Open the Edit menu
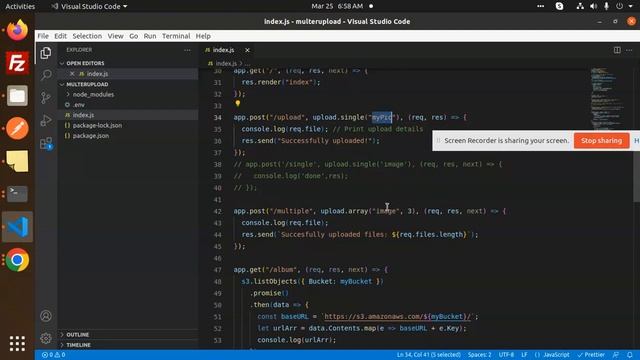This screenshot has height=360, width=640. pos(60,36)
